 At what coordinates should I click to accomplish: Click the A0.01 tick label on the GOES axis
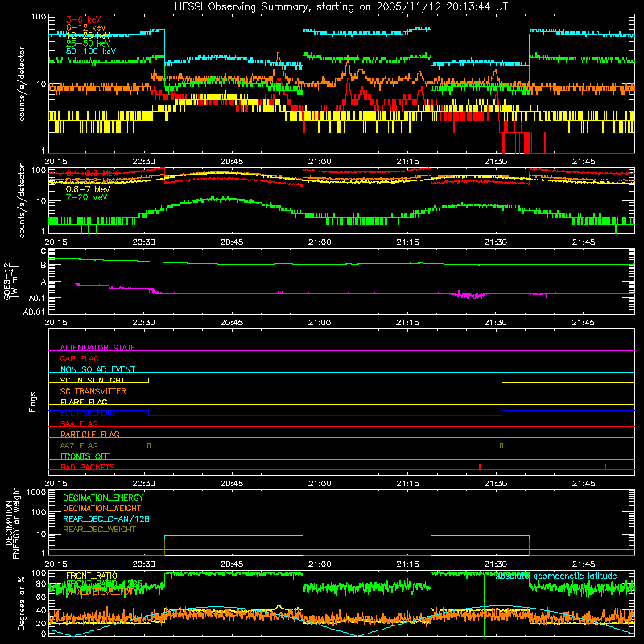click(x=35, y=312)
